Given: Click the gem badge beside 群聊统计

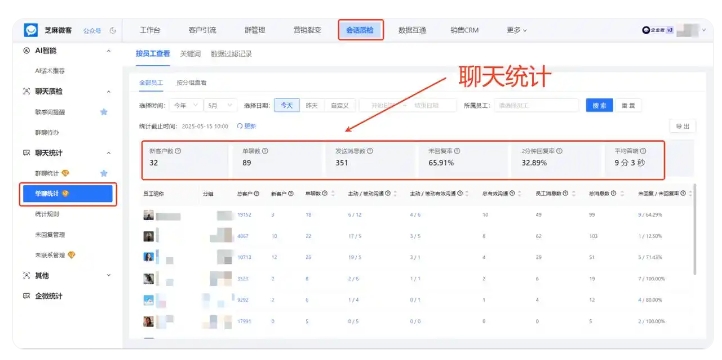Looking at the screenshot, I should pos(65,173).
